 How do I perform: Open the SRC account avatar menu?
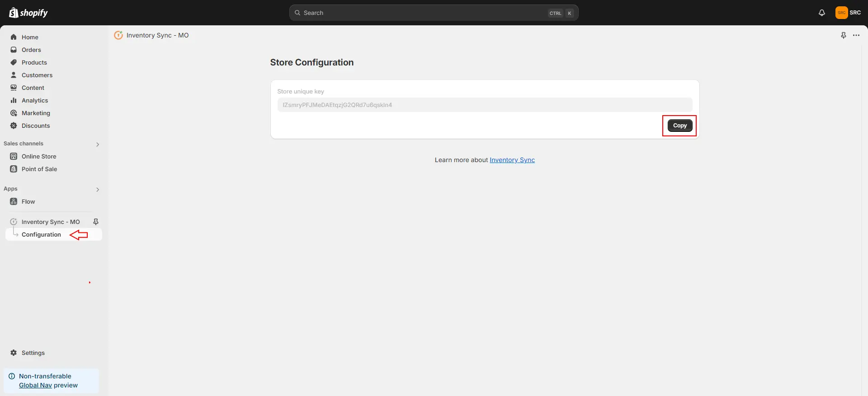pos(841,13)
